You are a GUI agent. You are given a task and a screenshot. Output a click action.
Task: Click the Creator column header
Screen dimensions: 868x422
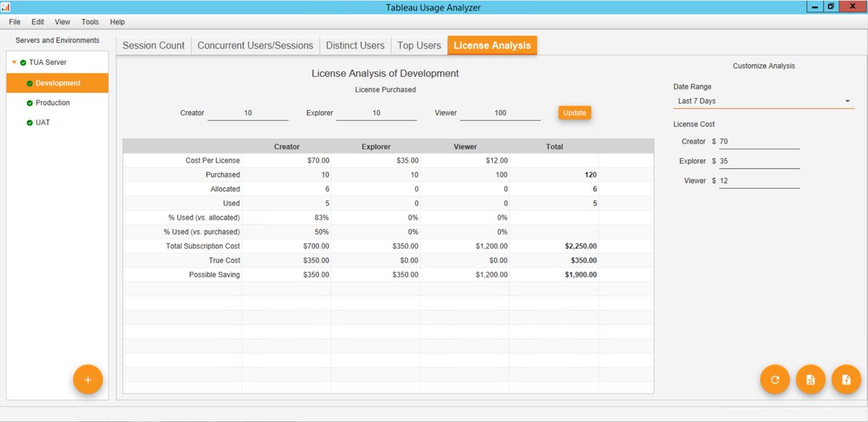286,147
